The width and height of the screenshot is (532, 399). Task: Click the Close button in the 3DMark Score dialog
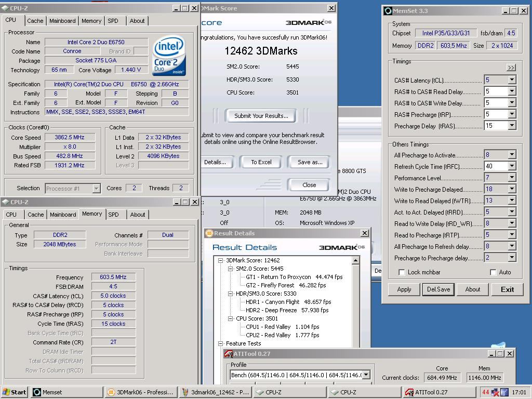[309, 185]
